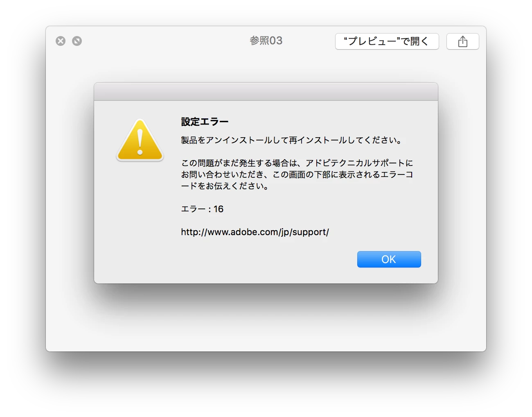Confirm the dialog with the OK button

tap(389, 259)
